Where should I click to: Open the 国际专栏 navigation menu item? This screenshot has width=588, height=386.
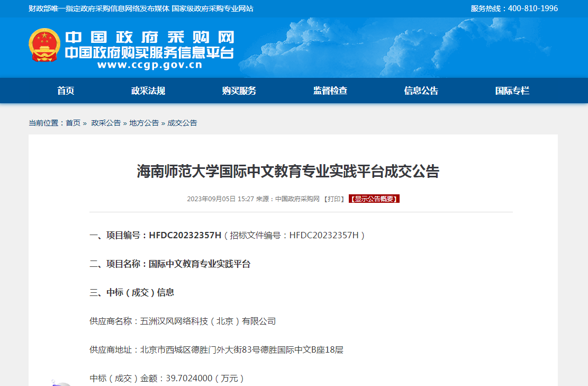(512, 91)
